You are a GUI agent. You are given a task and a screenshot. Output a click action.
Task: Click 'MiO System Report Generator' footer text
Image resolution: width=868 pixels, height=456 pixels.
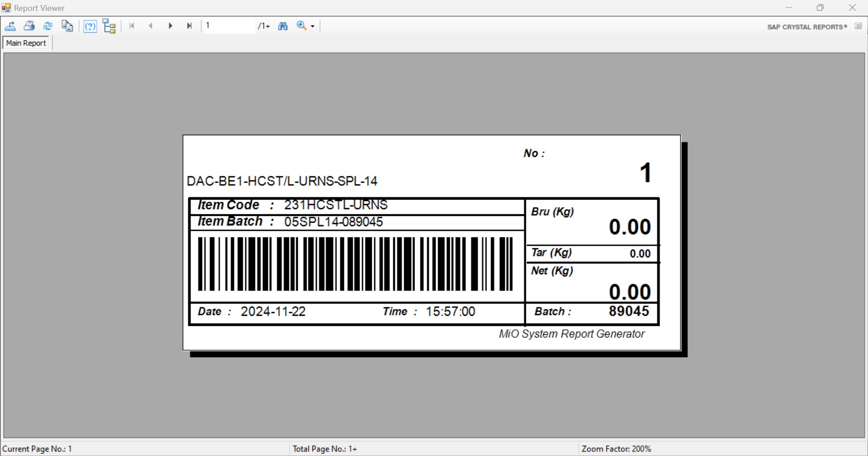[x=572, y=334]
